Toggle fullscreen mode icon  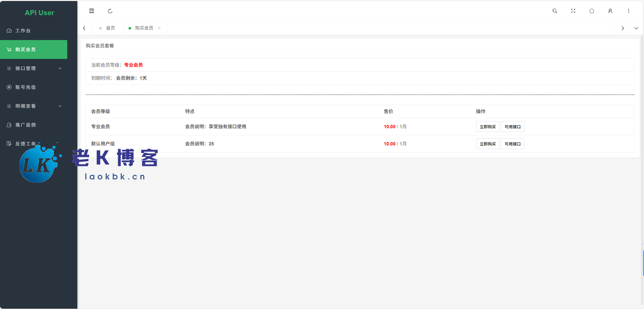pos(573,11)
